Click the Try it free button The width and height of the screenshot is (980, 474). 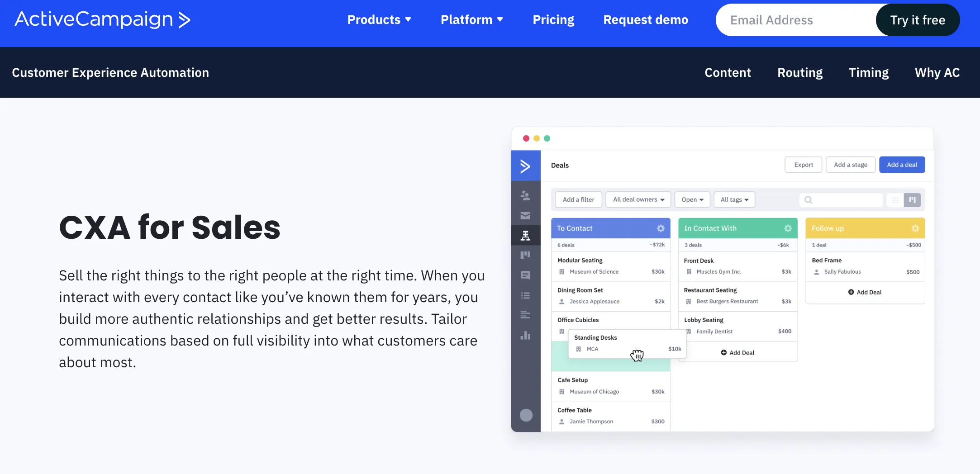coord(918,20)
